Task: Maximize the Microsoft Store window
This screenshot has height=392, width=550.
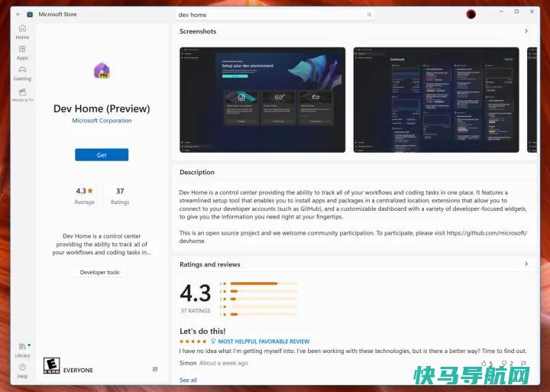Action: [x=516, y=11]
